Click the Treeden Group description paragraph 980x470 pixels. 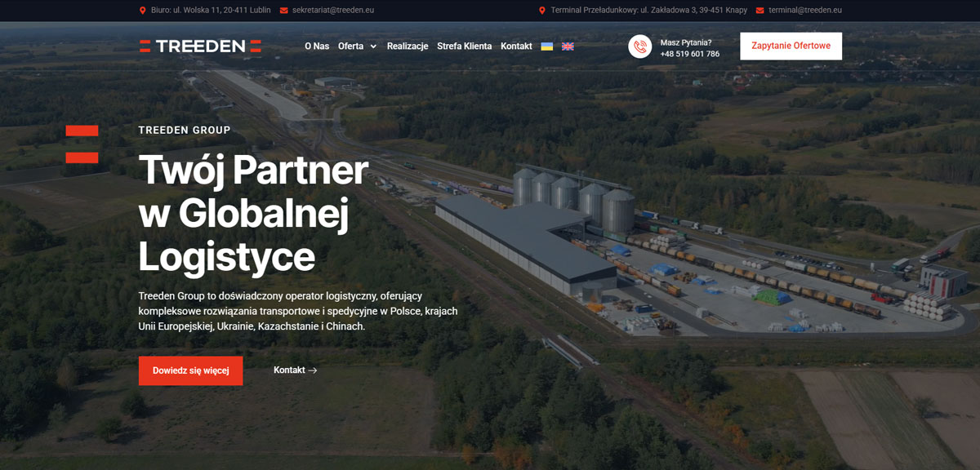298,311
